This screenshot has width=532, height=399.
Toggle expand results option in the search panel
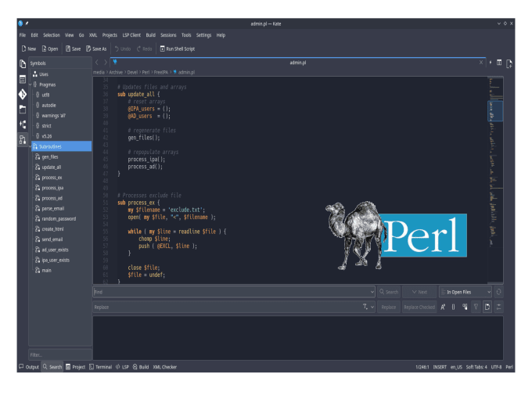(x=465, y=307)
